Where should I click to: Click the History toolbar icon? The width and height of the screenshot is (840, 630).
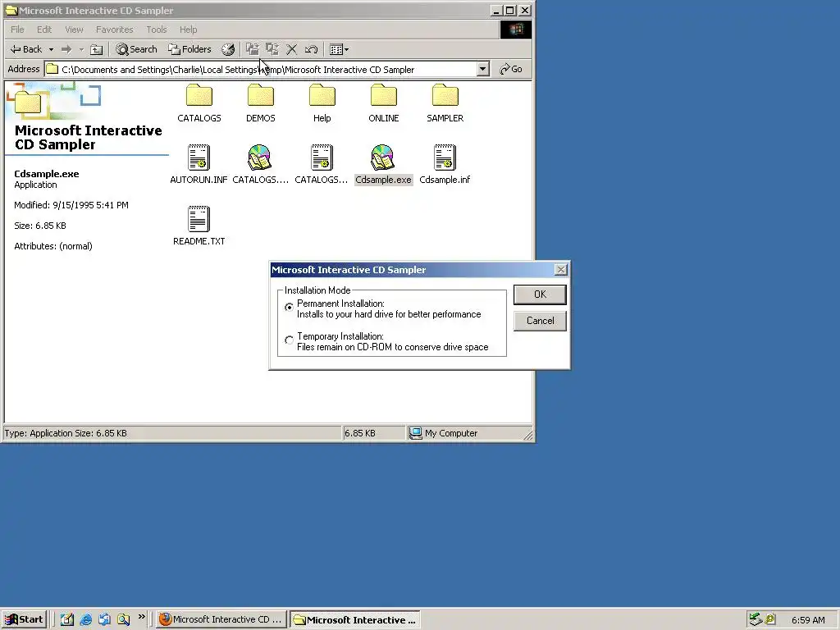[x=228, y=49]
